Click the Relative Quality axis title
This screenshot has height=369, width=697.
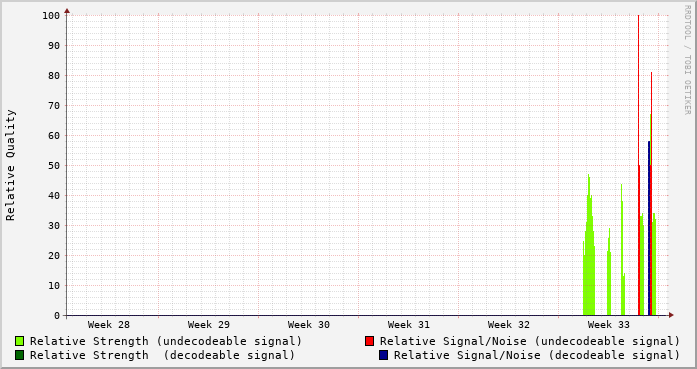click(10, 165)
